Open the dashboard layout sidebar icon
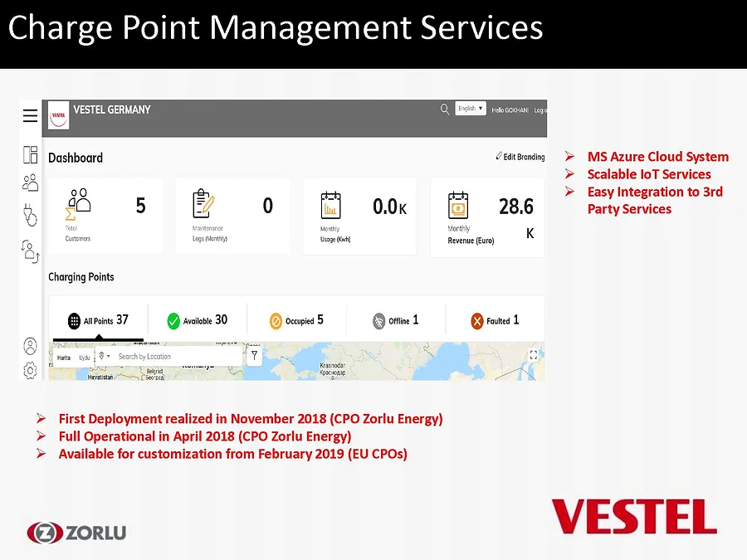This screenshot has height=560, width=747. point(30,155)
